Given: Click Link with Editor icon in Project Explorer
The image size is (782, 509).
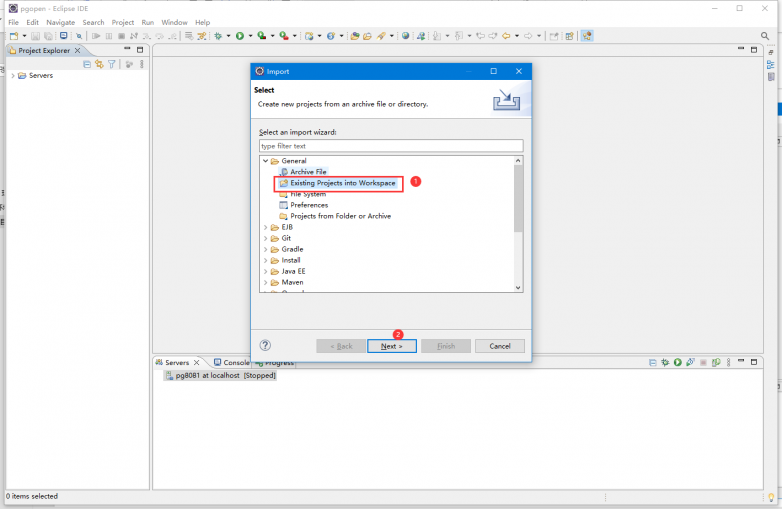Looking at the screenshot, I should 99,64.
